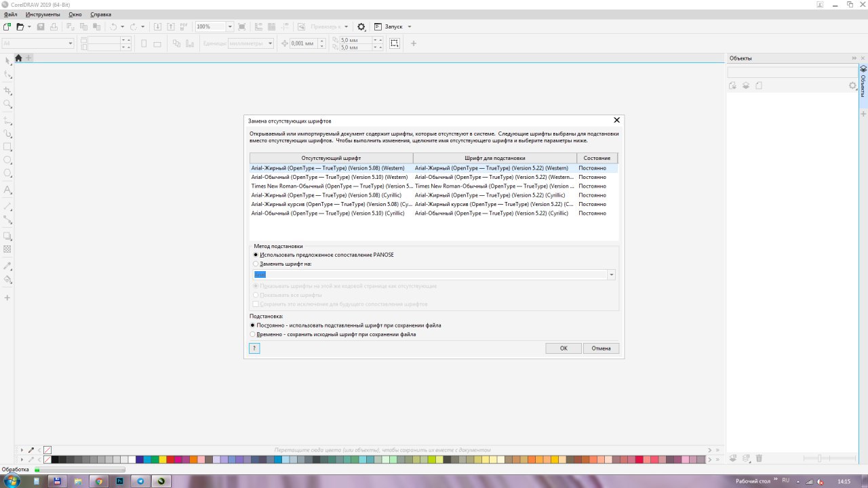Viewport: 868px width, 488px height.
Task: Click the Export icon in the toolbar
Action: coord(170,26)
